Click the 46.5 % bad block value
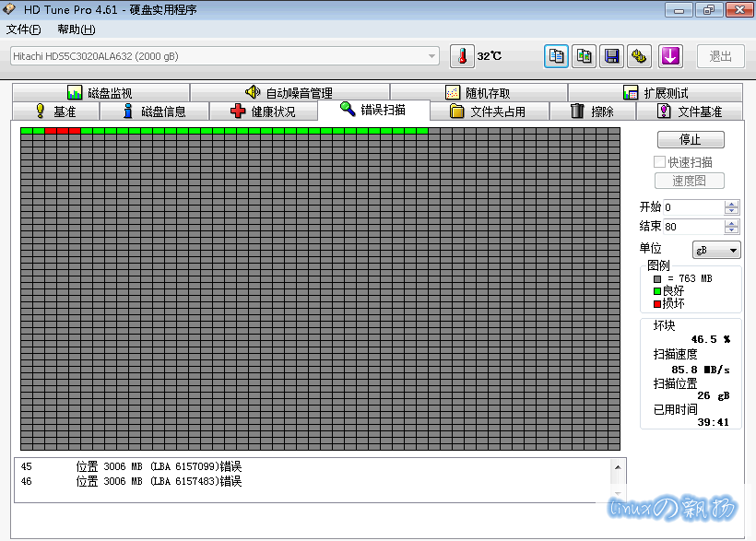This screenshot has width=756, height=541. coord(711,339)
